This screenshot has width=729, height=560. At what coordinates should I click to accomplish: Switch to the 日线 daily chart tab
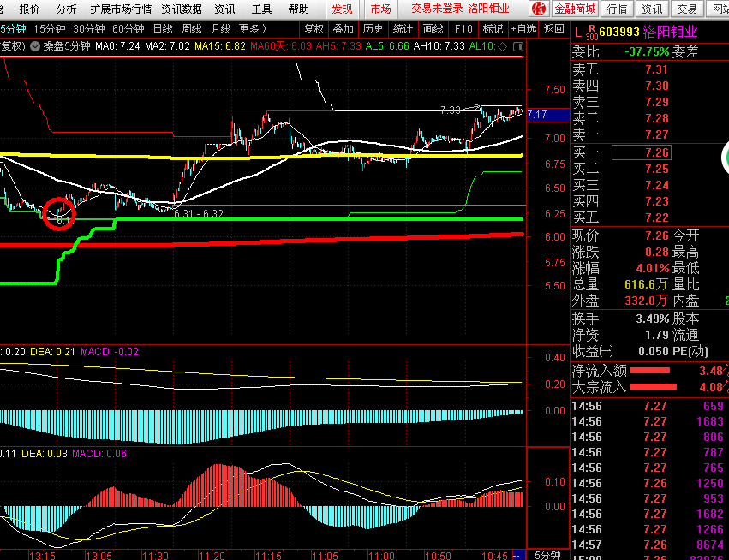click(163, 28)
